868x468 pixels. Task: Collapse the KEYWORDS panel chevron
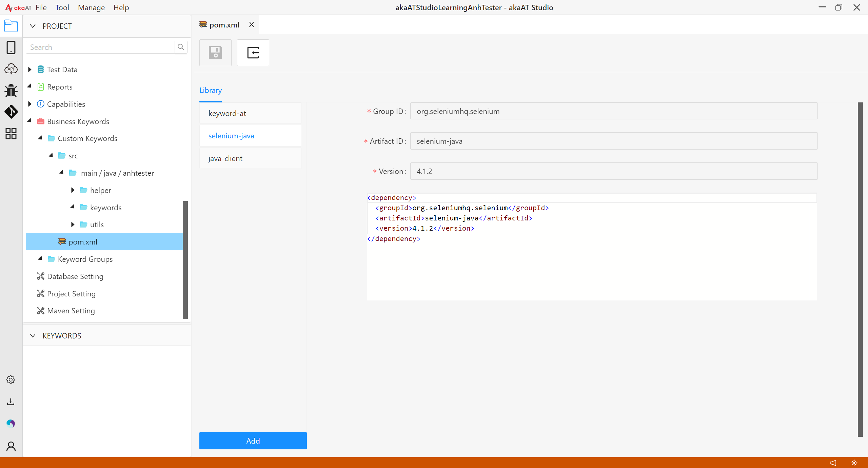click(x=33, y=336)
